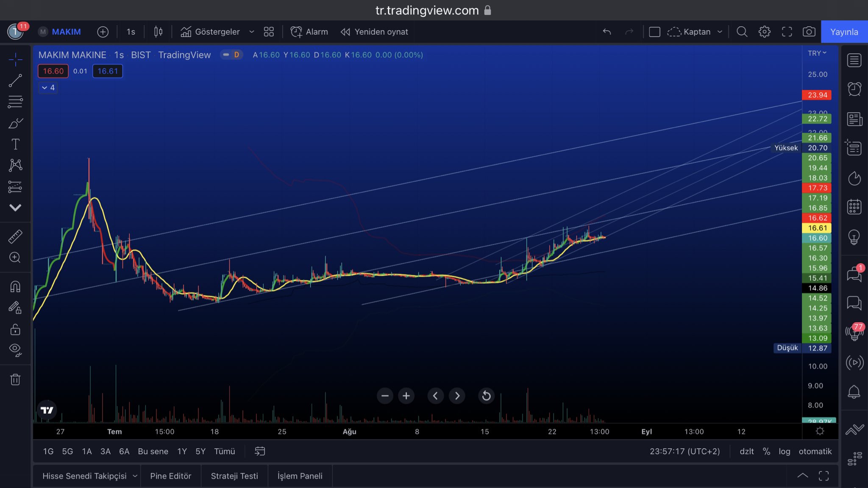Toggle magnet mode for drawings
Image resolution: width=868 pixels, height=488 pixels.
pos(15,287)
